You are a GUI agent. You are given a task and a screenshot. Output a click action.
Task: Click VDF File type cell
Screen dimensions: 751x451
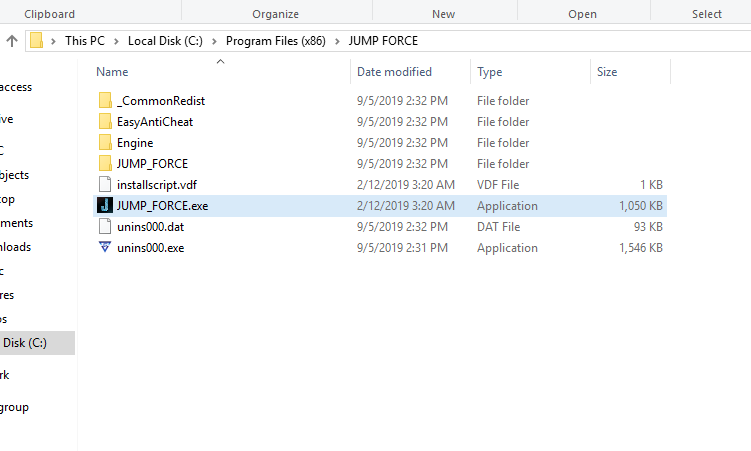(x=498, y=185)
